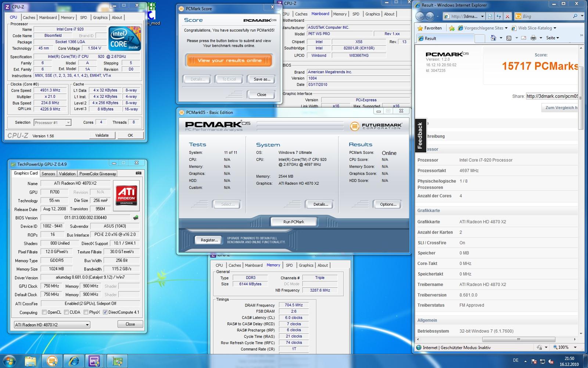Click the Internet Explorer forward arrow button
This screenshot has width=588, height=368.
click(430, 16)
